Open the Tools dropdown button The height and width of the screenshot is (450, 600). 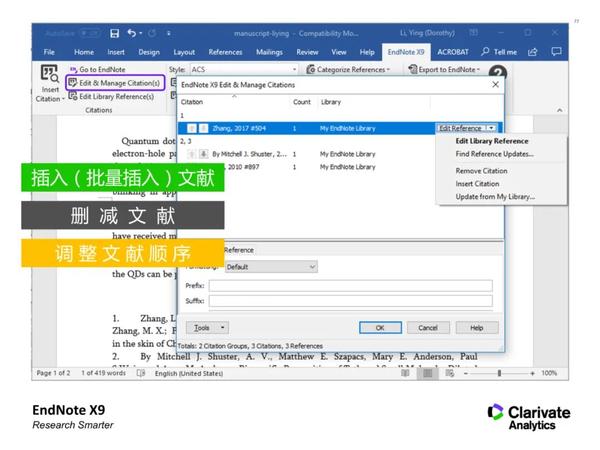coord(207,328)
